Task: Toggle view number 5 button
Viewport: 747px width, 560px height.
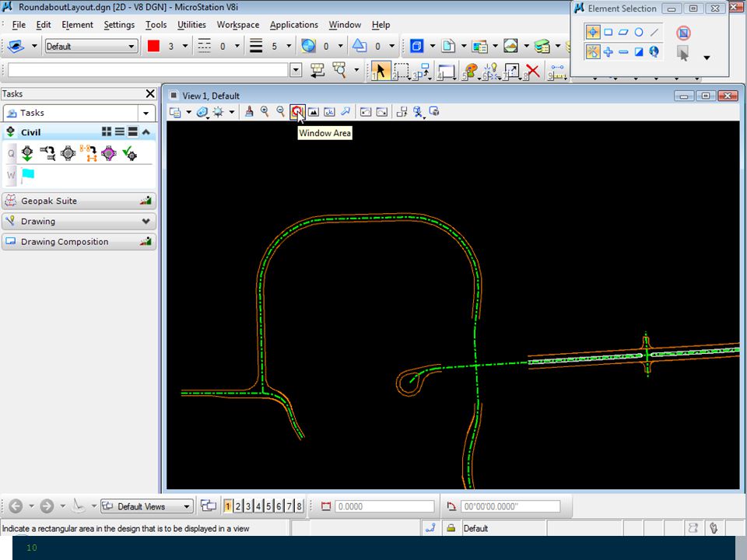Action: click(268, 506)
